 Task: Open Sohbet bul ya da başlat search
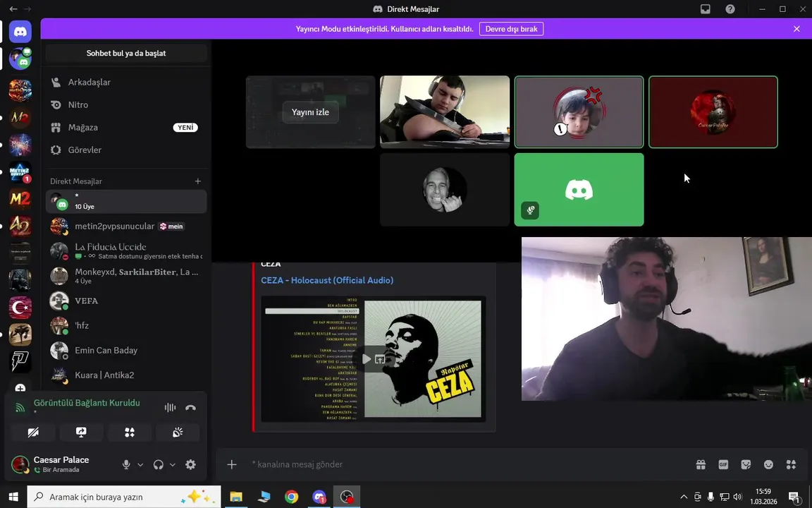point(126,53)
